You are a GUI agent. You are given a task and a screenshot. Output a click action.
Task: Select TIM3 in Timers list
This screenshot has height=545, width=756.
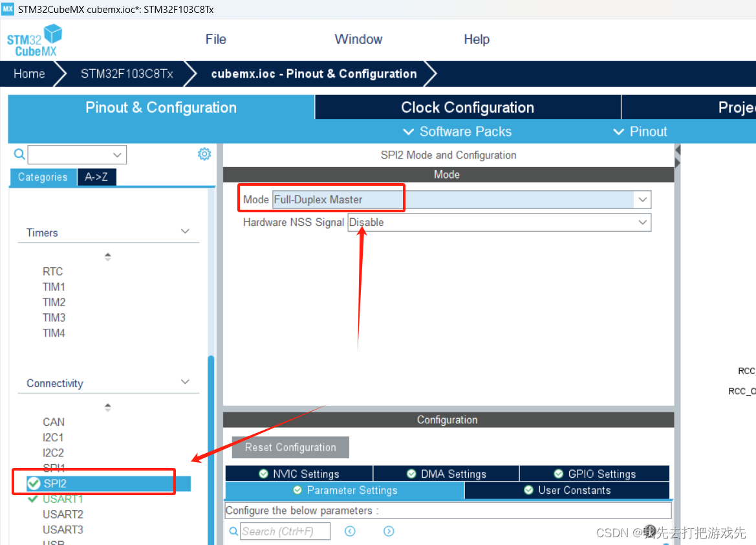point(54,318)
